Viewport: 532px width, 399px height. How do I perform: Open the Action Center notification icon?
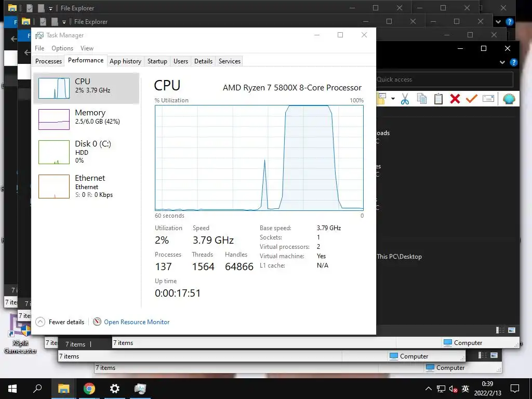(515, 389)
